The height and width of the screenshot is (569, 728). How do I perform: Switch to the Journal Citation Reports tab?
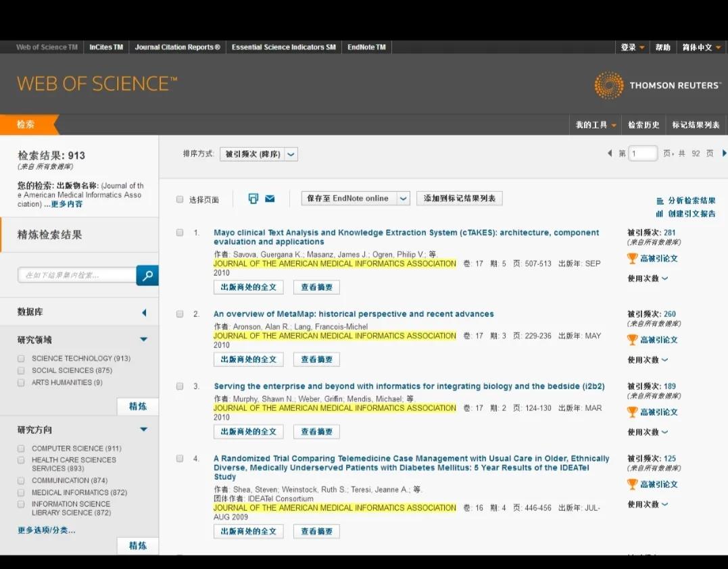point(177,47)
